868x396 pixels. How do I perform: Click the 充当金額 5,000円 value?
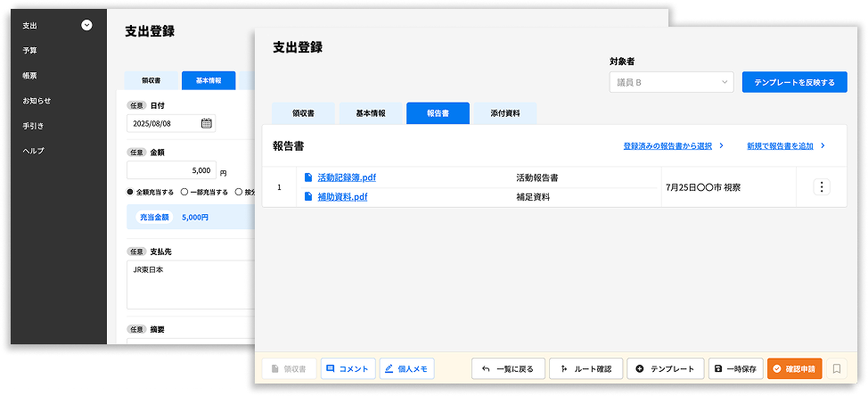click(195, 218)
